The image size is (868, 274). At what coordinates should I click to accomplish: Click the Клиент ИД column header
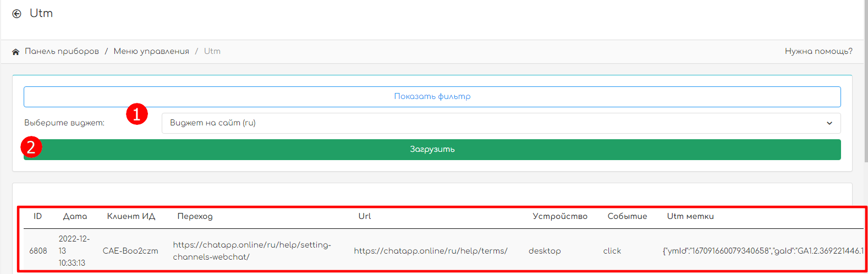tap(131, 216)
